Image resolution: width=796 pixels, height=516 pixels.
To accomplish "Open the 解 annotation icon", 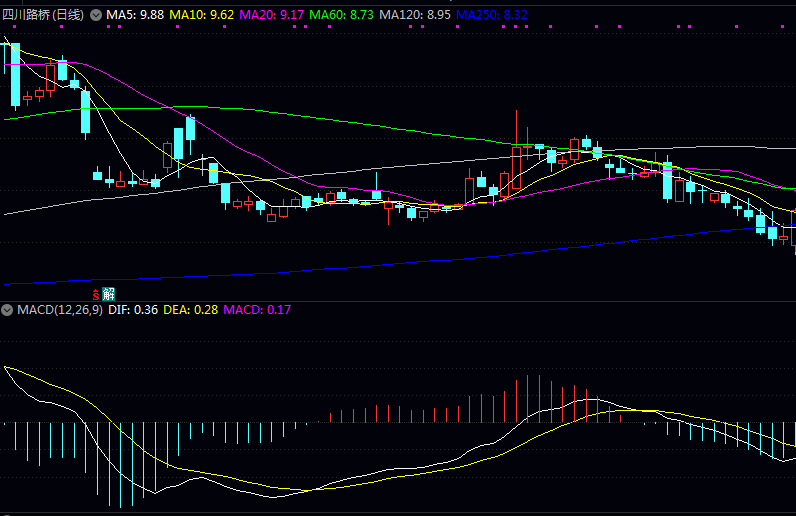I will click(108, 294).
